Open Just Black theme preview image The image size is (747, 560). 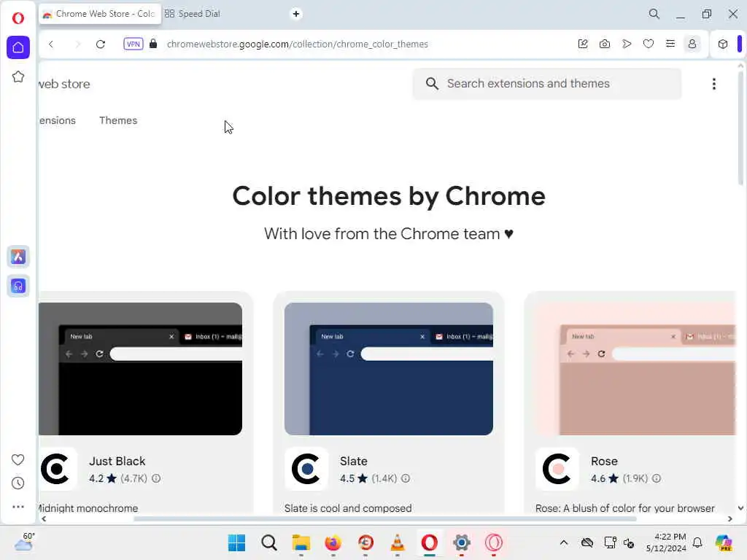[141, 368]
